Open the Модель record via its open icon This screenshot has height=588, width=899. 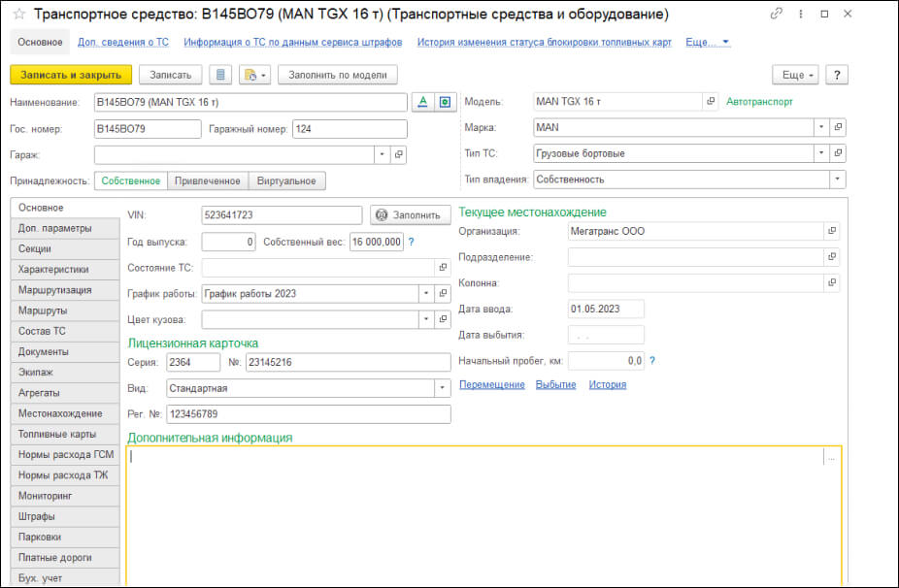(711, 102)
